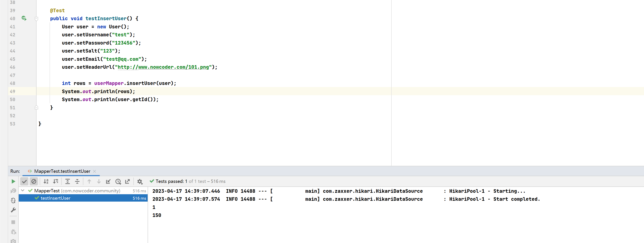Click the 'Tests passed: 1' status text
This screenshot has width=644, height=243.
pyautogui.click(x=172, y=181)
